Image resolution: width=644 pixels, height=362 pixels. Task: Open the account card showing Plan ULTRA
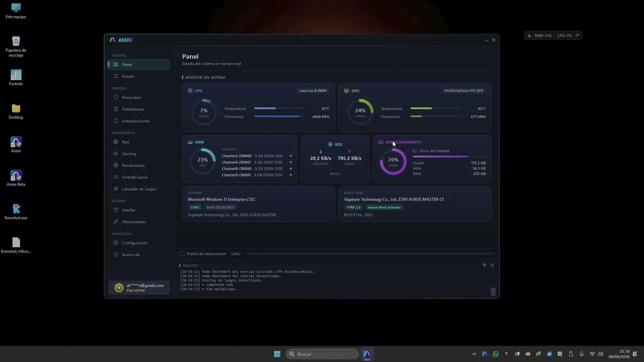(139, 288)
